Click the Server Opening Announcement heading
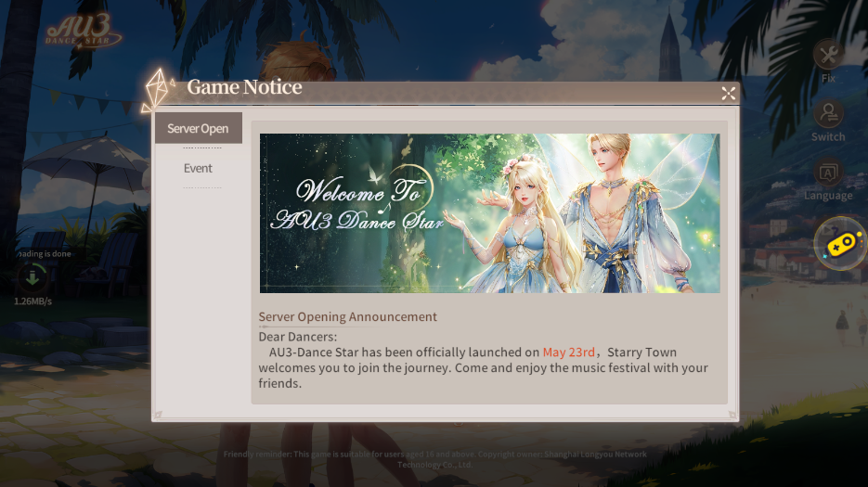The width and height of the screenshot is (868, 487). (347, 316)
